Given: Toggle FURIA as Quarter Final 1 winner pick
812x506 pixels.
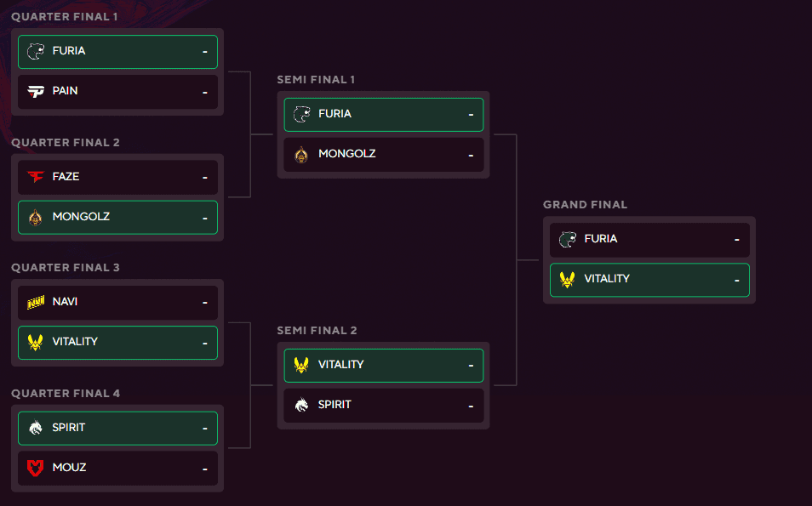Looking at the screenshot, I should click(x=117, y=51).
